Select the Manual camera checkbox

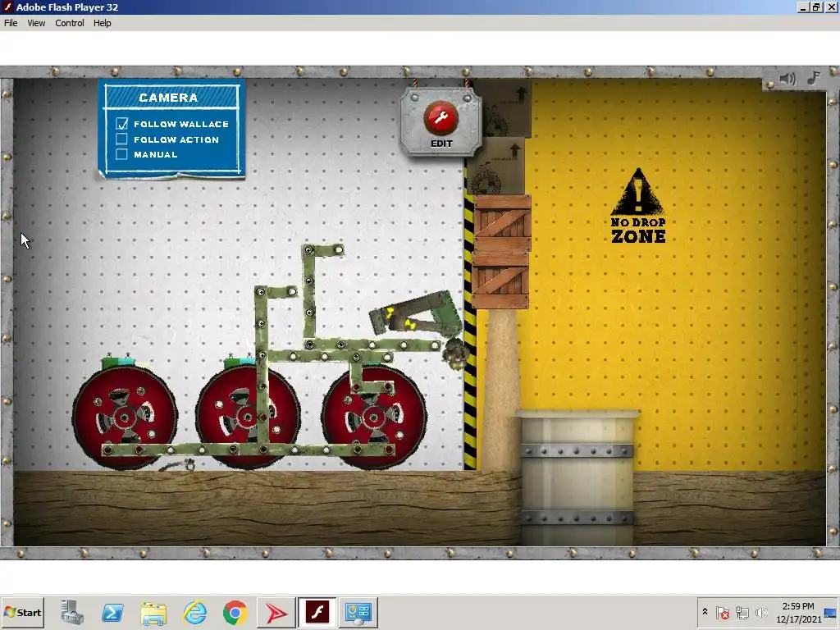pos(121,154)
